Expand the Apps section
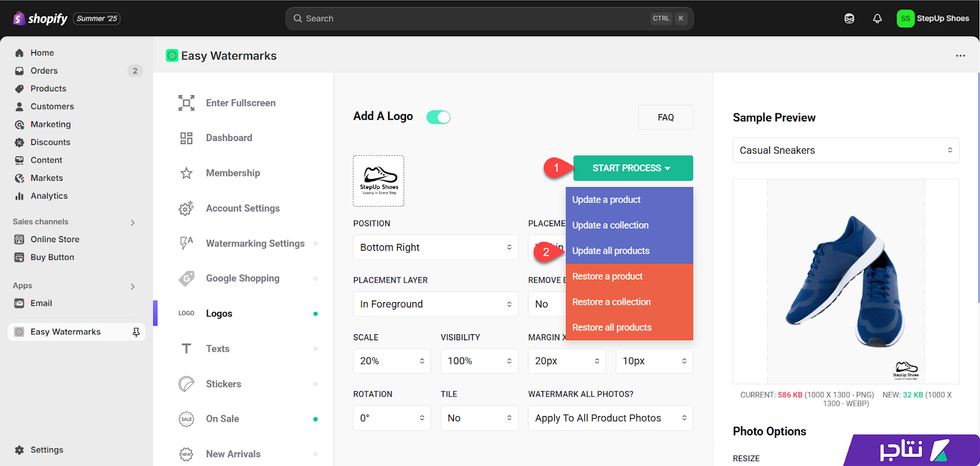The image size is (980, 466). tap(132, 286)
